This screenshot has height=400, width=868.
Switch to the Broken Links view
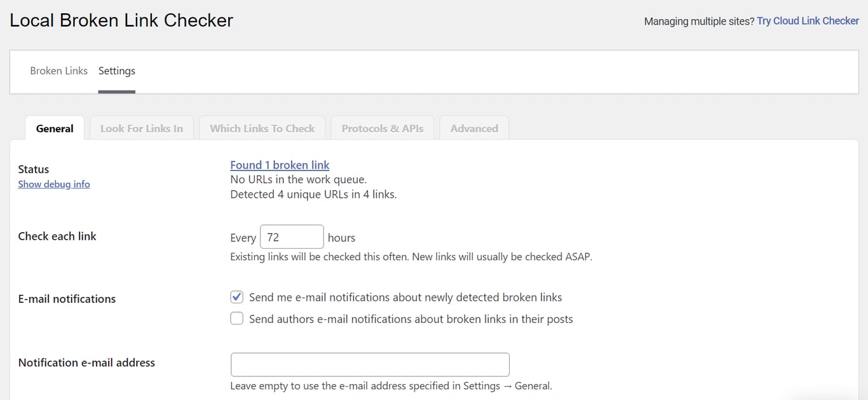coord(58,71)
